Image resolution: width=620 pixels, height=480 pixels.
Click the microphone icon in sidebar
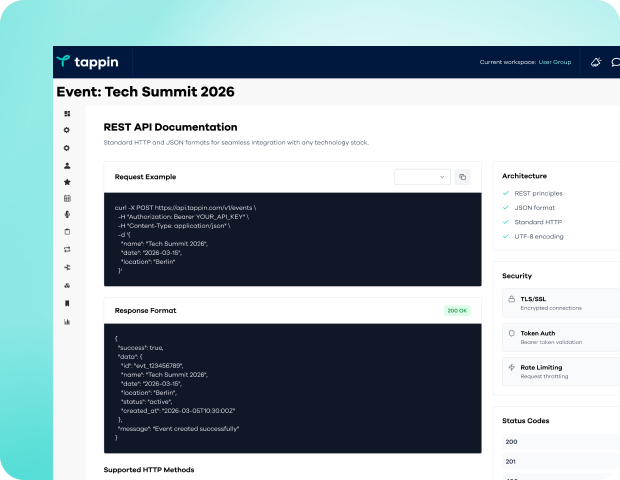67,214
